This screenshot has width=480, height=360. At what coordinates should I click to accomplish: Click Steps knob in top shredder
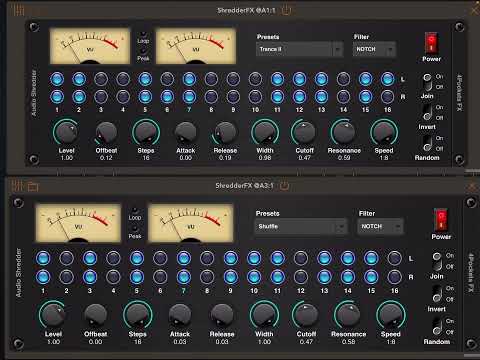click(146, 132)
